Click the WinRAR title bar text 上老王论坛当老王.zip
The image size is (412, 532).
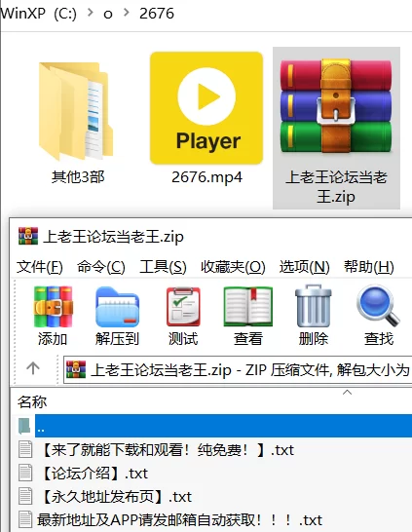(113, 237)
